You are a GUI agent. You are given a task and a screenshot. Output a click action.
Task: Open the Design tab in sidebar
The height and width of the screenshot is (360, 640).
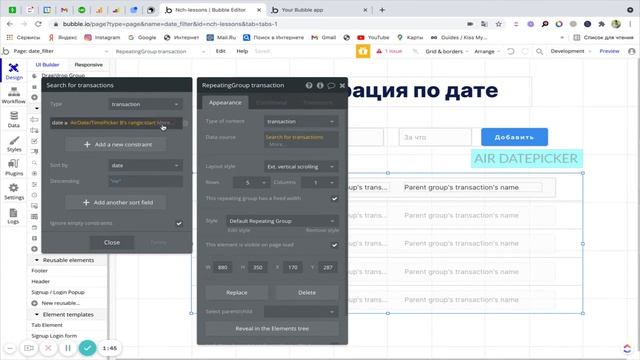tap(13, 71)
